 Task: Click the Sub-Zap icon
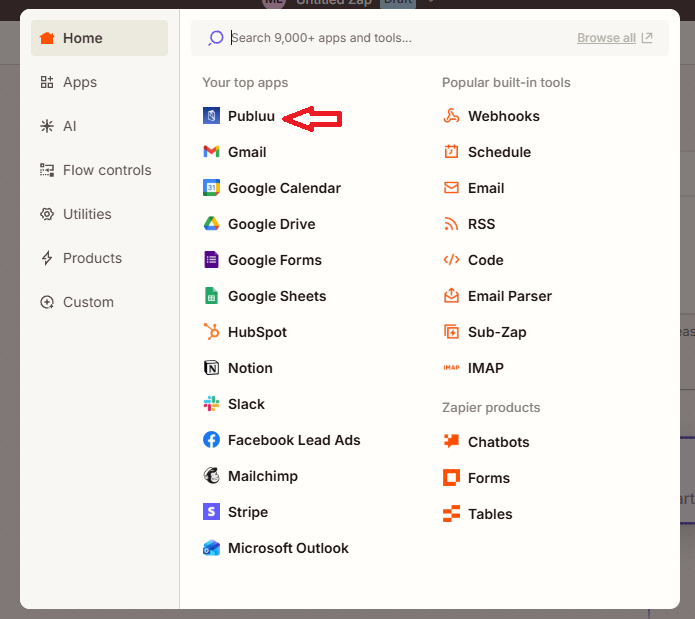coord(451,332)
